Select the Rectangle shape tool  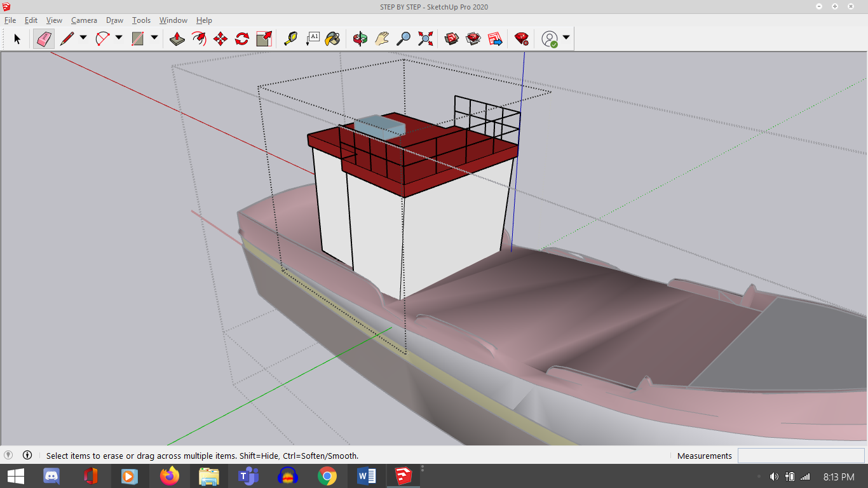coord(138,39)
